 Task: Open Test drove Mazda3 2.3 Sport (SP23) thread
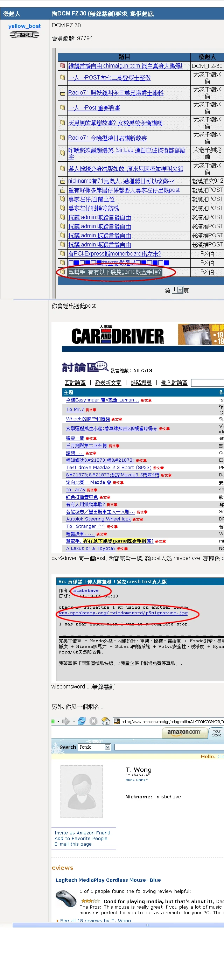click(109, 467)
